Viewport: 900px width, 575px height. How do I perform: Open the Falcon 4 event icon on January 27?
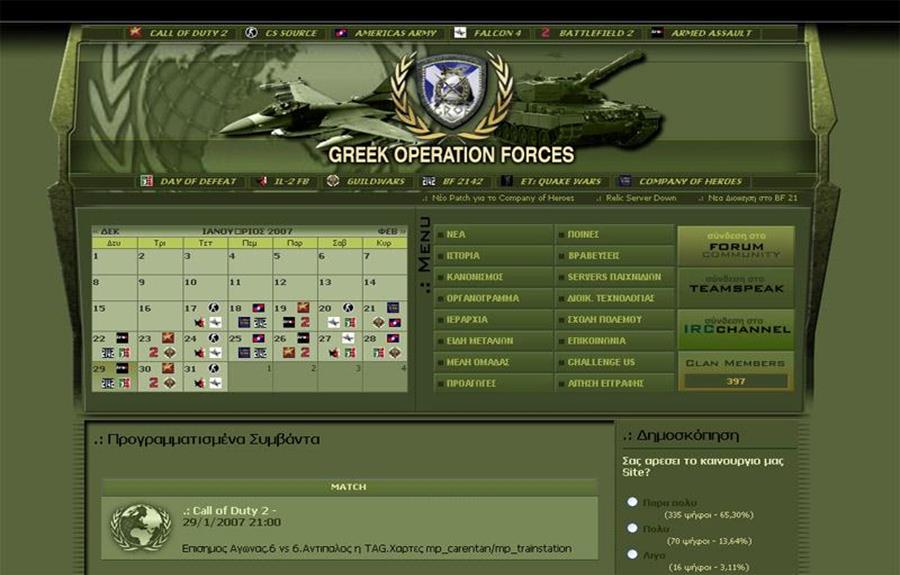click(x=348, y=337)
